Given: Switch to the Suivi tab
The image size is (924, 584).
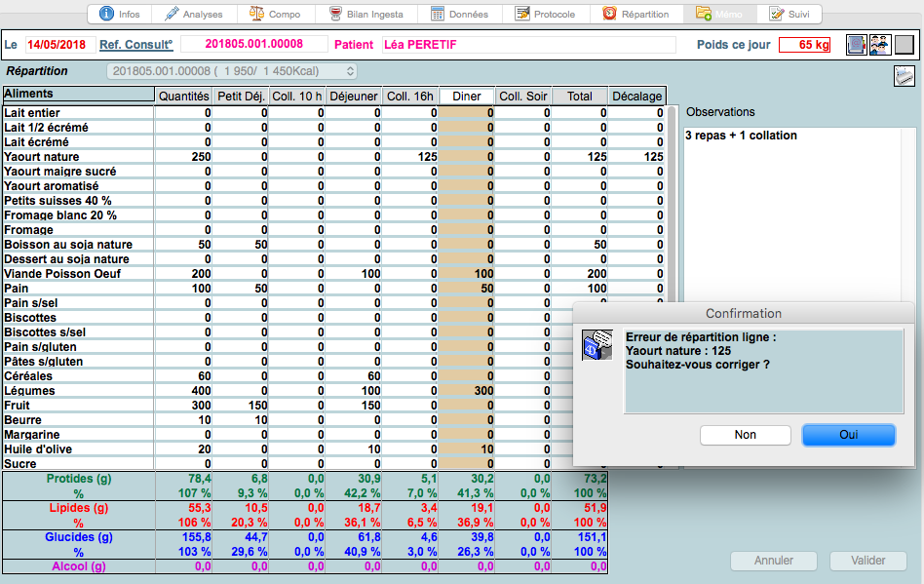Looking at the screenshot, I should point(789,15).
